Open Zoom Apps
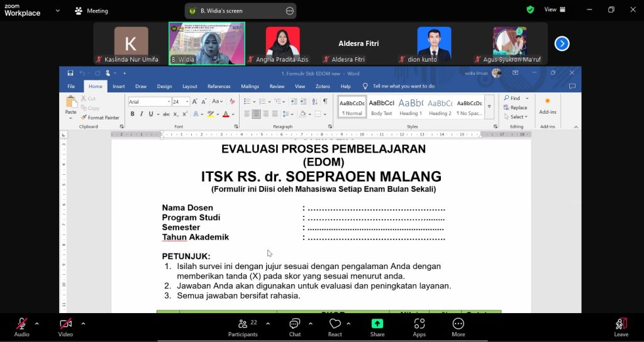This screenshot has height=342, width=644. coord(419,328)
